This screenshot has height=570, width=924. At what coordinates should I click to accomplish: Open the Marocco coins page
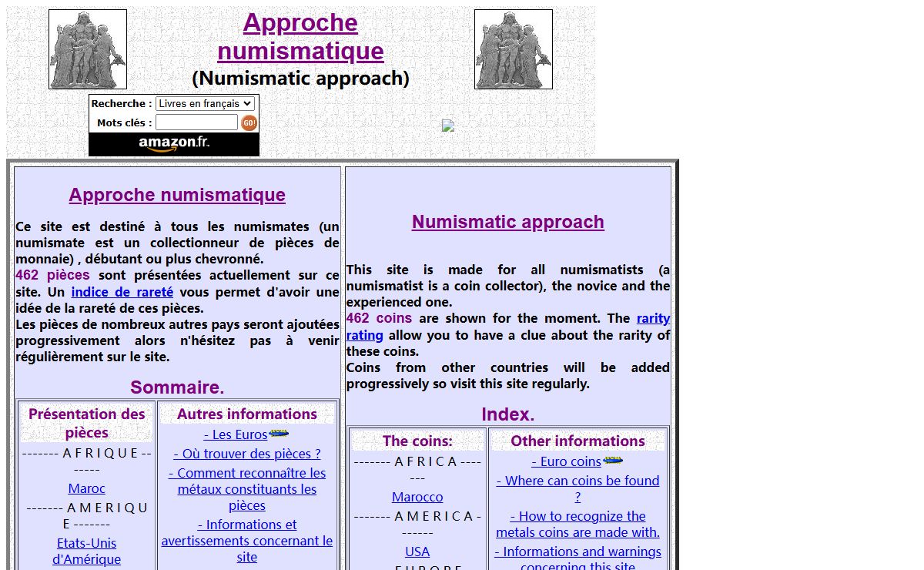pos(417,497)
